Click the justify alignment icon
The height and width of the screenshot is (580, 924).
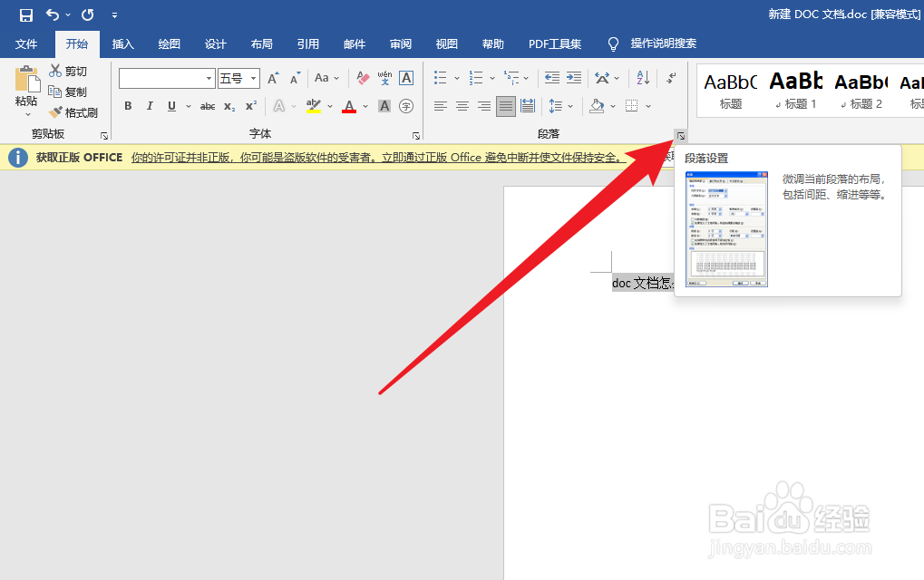pyautogui.click(x=506, y=106)
